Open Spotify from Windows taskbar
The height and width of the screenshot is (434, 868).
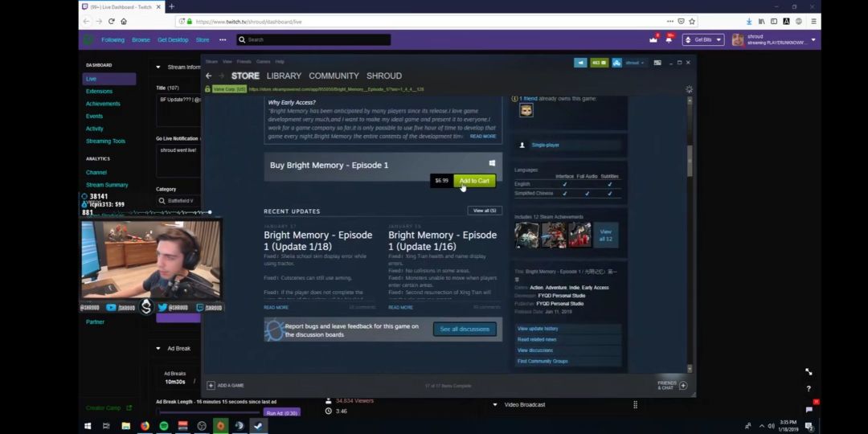[164, 426]
